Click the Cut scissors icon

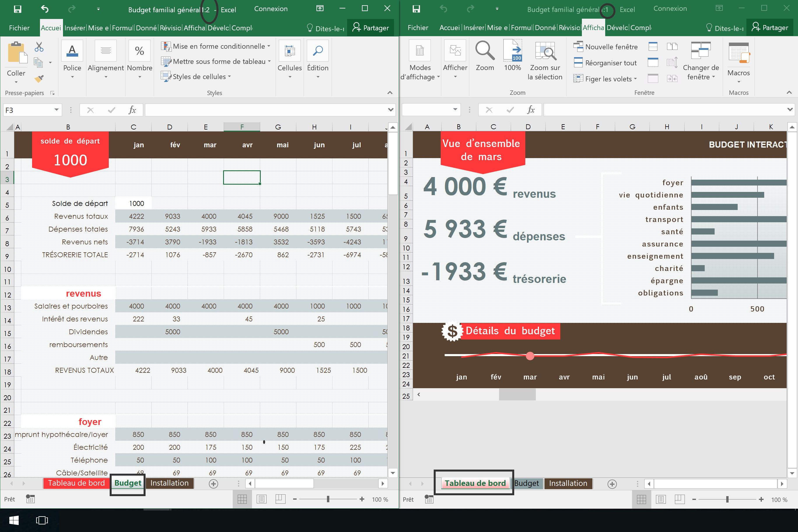click(x=39, y=47)
